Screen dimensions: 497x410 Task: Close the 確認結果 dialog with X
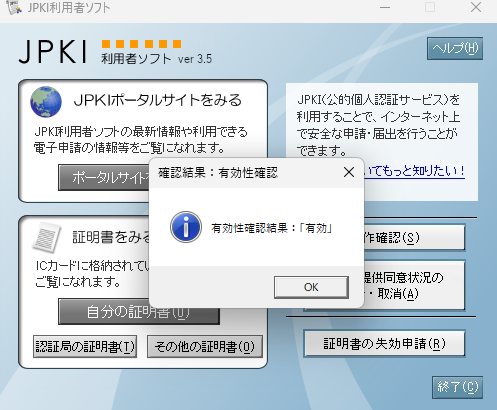[x=349, y=172]
